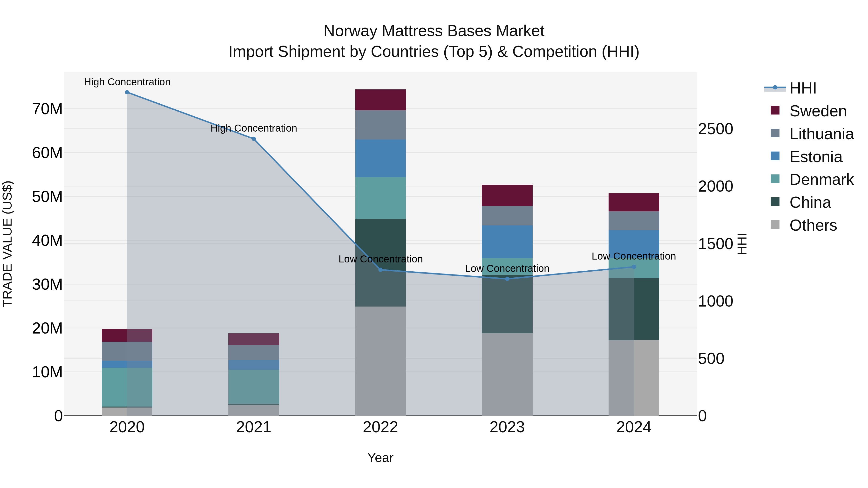868x488 pixels.
Task: Click the China segment of the 2022 bar
Action: pyautogui.click(x=380, y=263)
